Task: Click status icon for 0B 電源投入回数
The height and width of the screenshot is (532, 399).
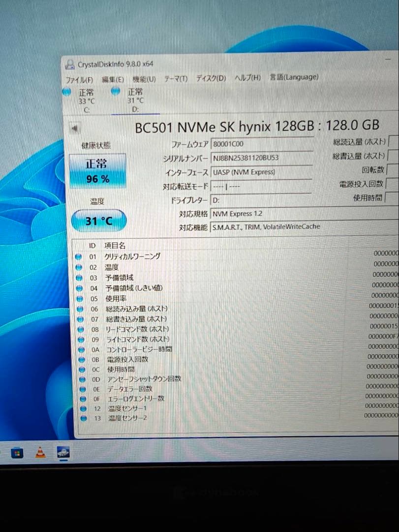Action: (x=82, y=359)
